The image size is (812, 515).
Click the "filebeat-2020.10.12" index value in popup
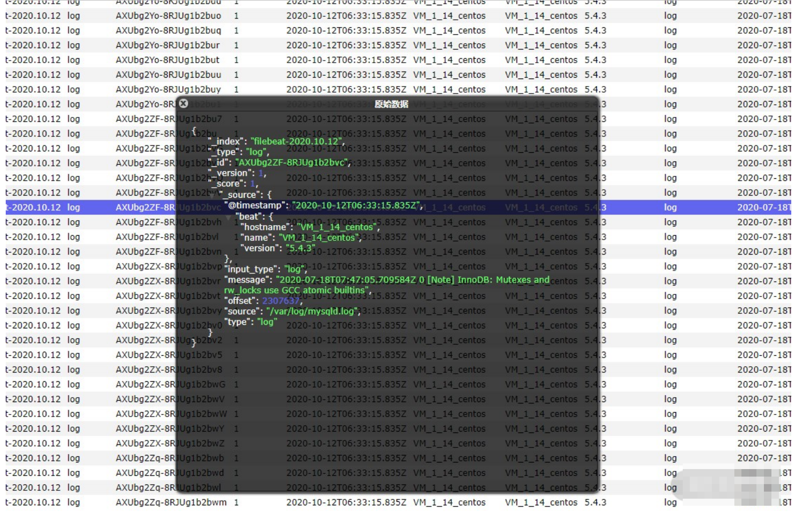pos(296,141)
